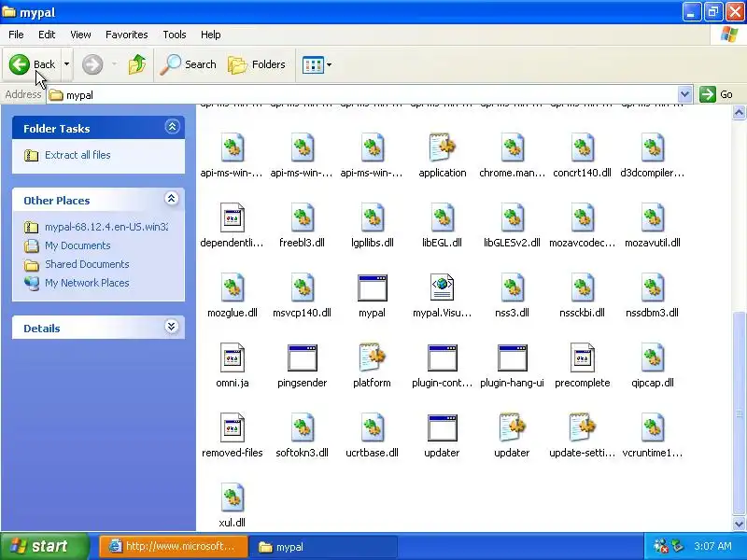Expand the Address bar dropdown arrow
The image size is (747, 560).
pyautogui.click(x=684, y=94)
